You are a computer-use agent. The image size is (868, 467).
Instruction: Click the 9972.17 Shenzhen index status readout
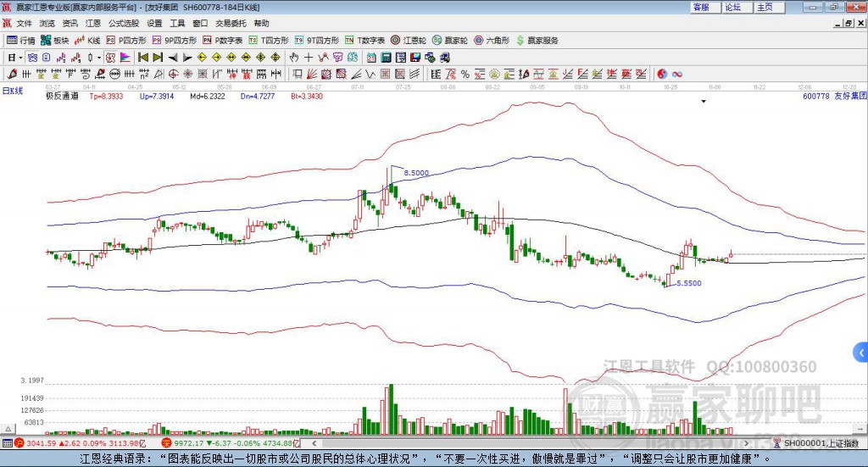231,443
